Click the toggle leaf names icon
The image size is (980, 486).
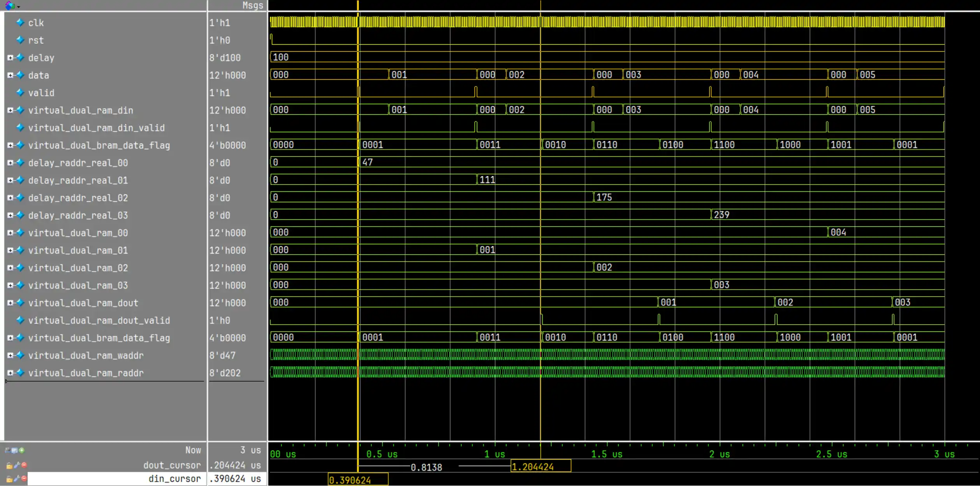(7, 450)
